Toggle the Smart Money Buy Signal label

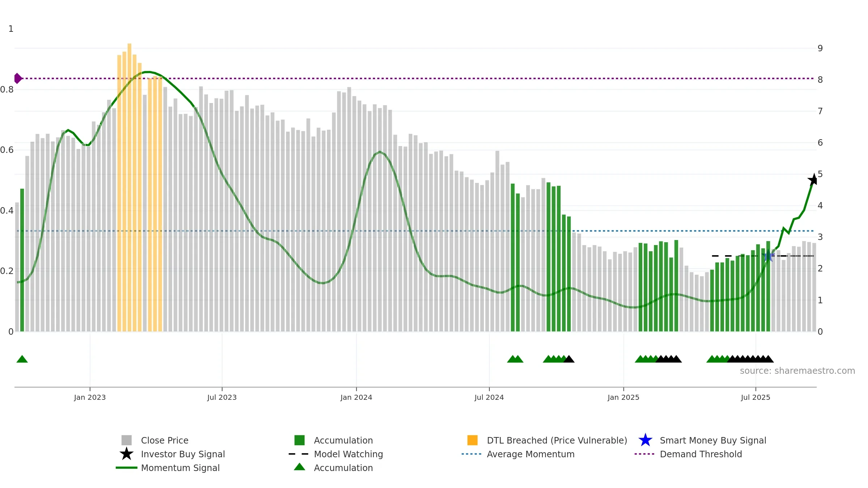(x=713, y=440)
